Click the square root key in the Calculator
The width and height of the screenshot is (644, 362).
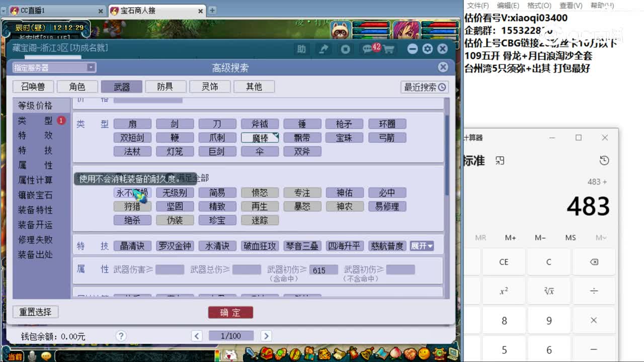tap(549, 291)
